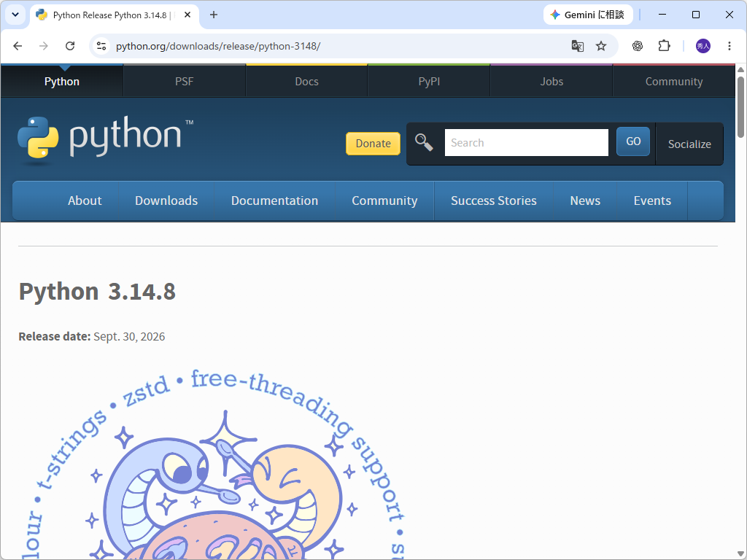The width and height of the screenshot is (747, 560).
Task: Click the scrollbar up arrow
Action: [740, 70]
